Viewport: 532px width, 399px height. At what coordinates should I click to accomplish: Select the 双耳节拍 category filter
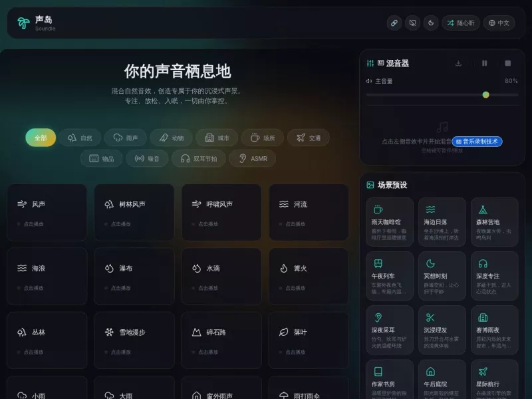(x=199, y=158)
